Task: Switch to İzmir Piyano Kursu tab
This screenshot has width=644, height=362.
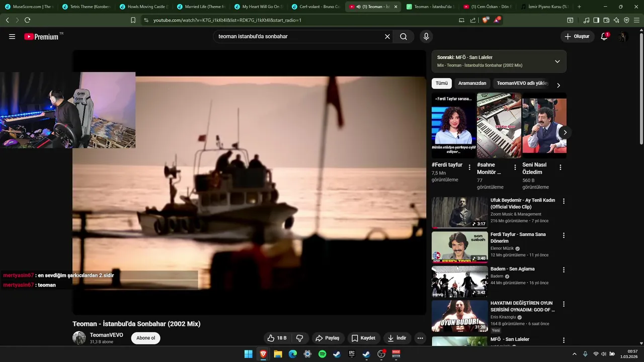Action: (x=545, y=7)
